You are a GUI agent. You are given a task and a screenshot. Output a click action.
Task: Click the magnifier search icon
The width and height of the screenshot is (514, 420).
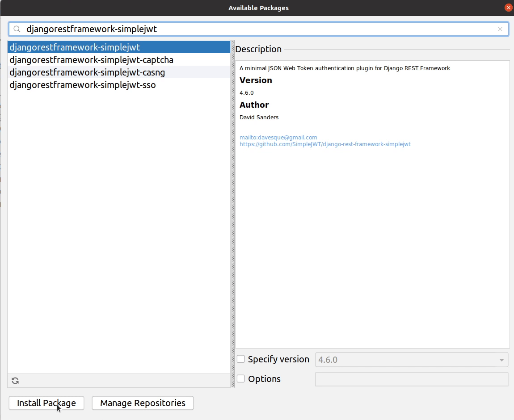17,29
